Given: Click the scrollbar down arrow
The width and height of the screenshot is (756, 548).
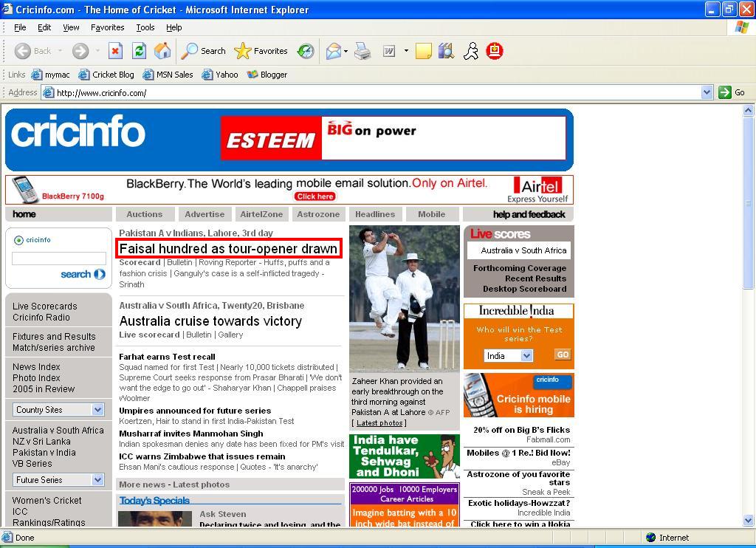Looking at the screenshot, I should point(748,521).
